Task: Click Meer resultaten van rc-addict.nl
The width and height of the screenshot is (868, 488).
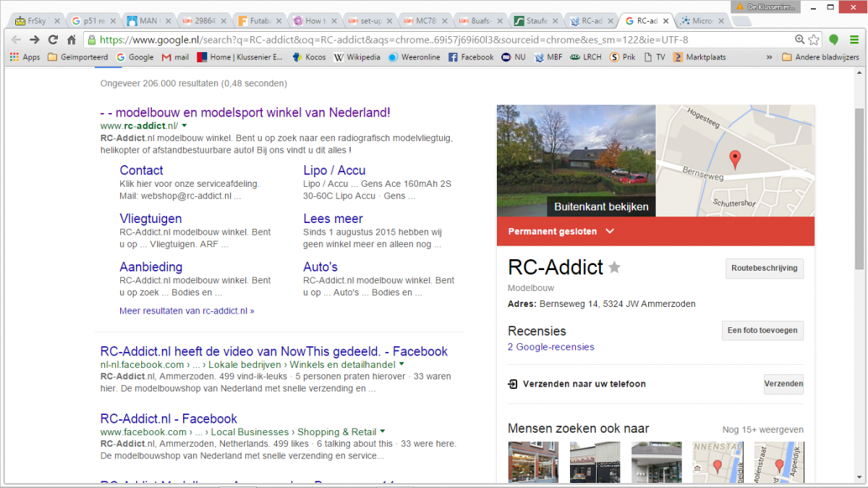Action: [x=187, y=311]
